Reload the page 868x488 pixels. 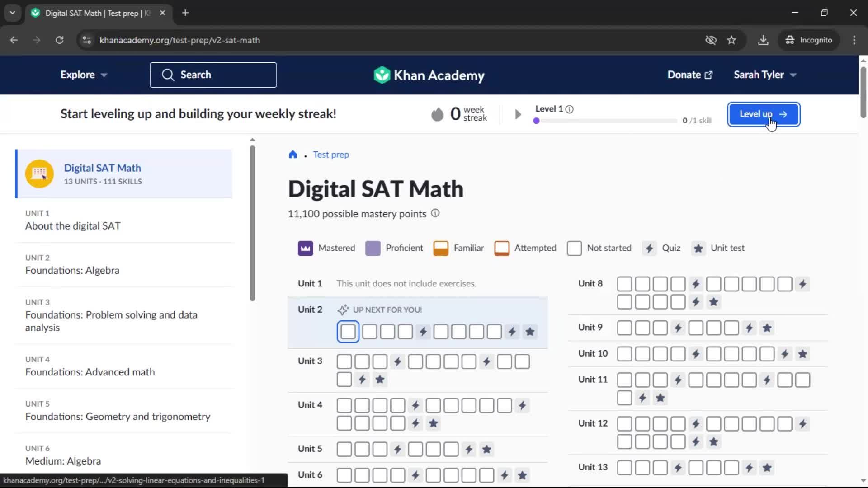[59, 40]
